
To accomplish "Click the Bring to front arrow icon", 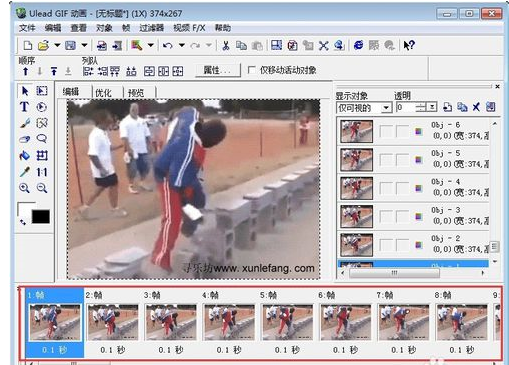I will coord(54,71).
